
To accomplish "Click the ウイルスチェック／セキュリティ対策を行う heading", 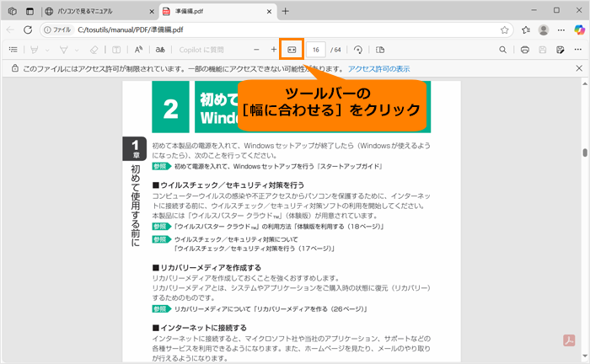I will pos(228,185).
